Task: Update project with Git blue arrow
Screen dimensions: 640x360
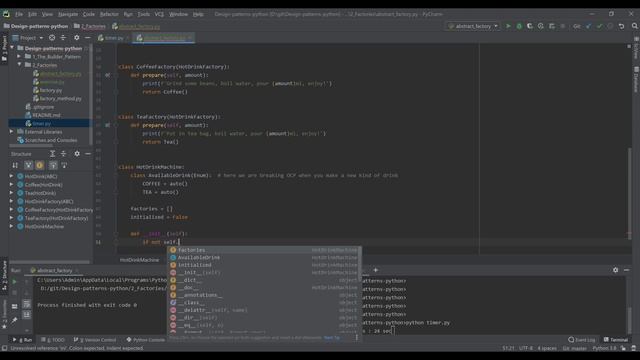Action: coord(589,26)
